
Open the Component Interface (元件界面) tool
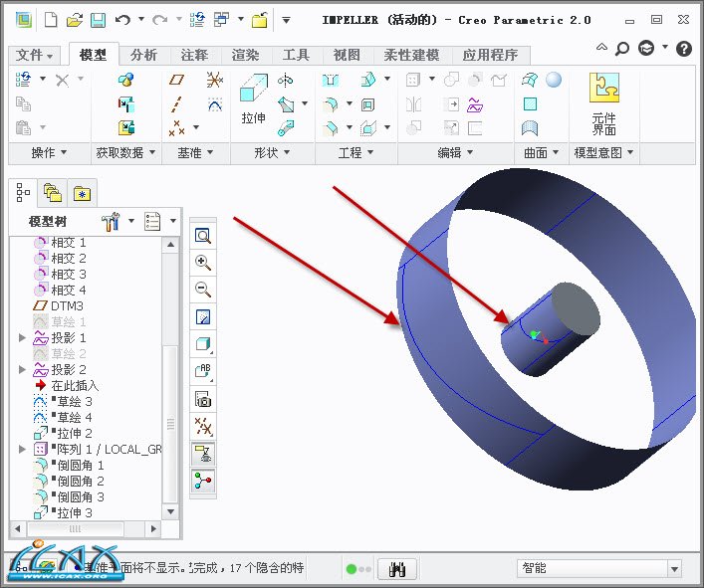click(603, 104)
